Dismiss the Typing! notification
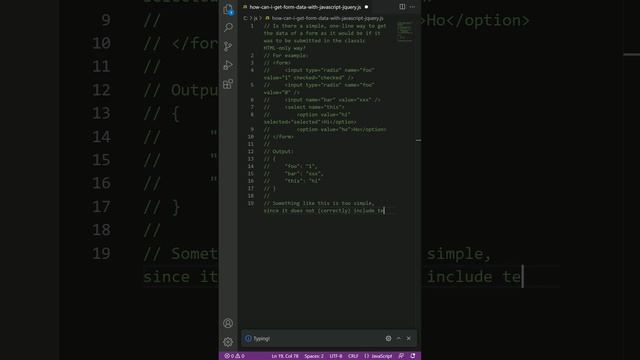Screen dimensions: 640x360 point(409,338)
